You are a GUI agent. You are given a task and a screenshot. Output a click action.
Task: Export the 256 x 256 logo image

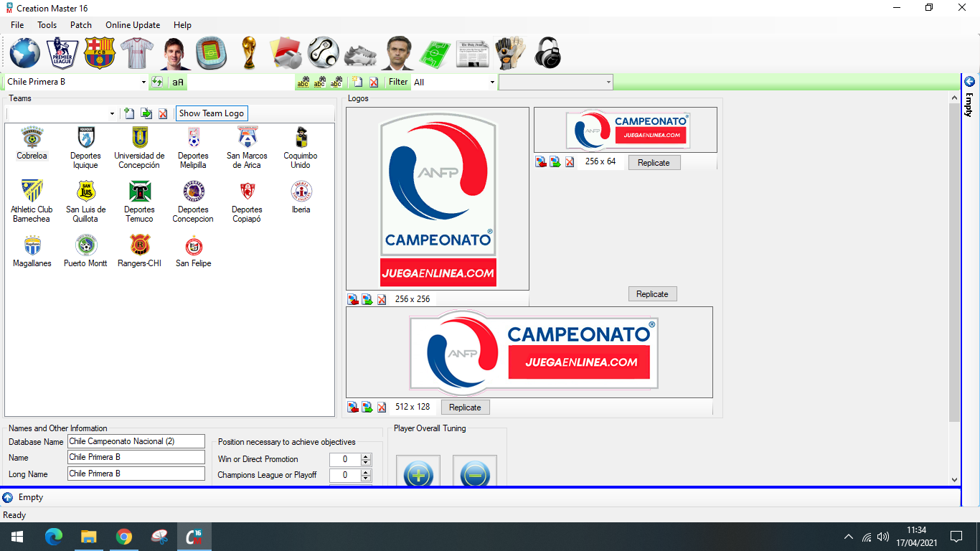tap(367, 299)
